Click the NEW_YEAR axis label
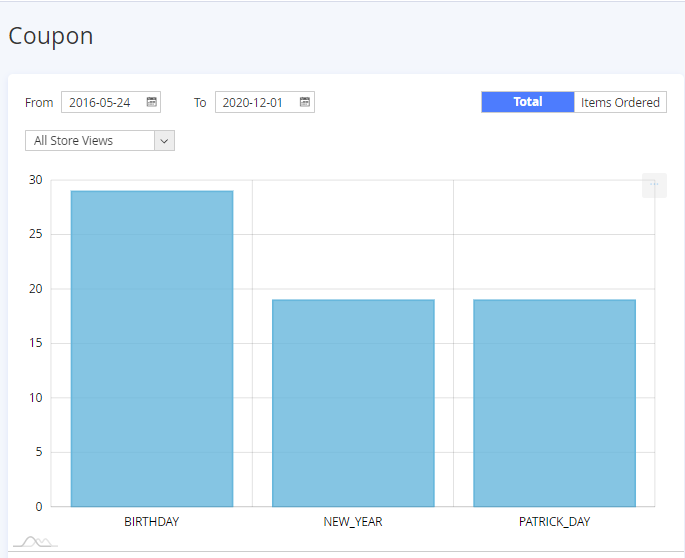685x558 pixels. (353, 522)
